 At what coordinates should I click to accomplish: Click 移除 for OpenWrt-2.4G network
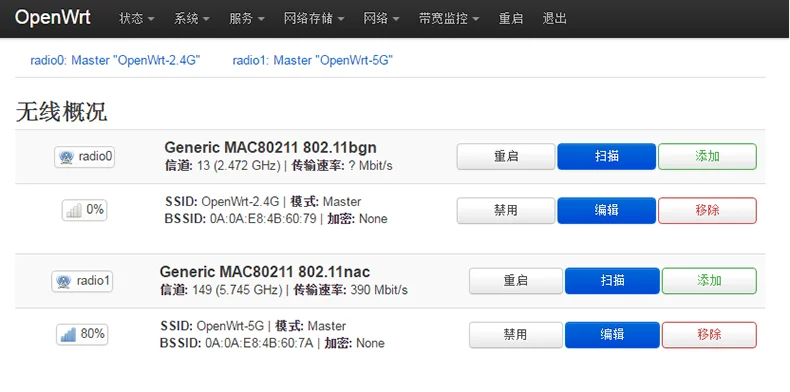point(707,211)
